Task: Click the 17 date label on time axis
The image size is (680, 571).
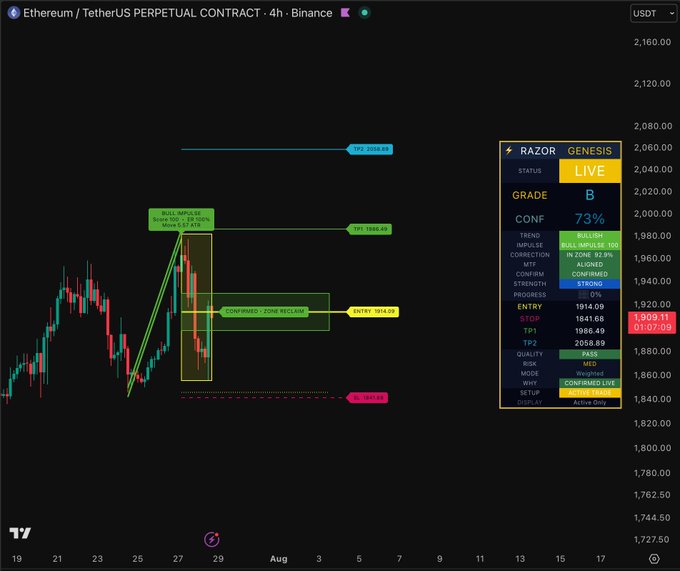Action: 601,559
